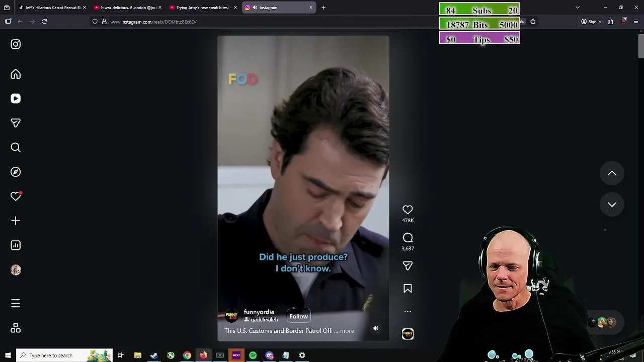Open the funnyordie avatar picture
This screenshot has height=362, width=644.
point(231,316)
